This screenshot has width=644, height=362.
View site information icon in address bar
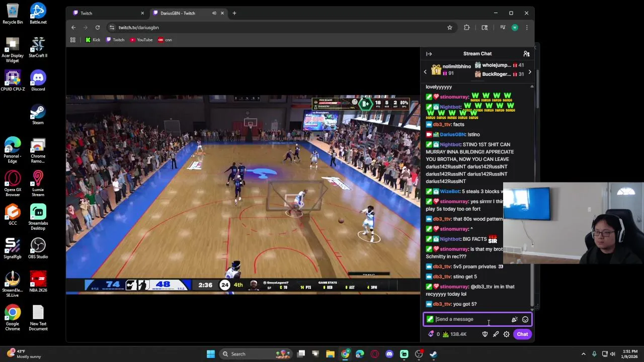(112, 28)
